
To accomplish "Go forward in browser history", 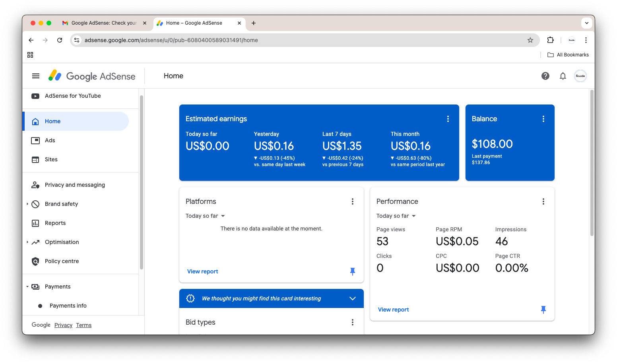I will 45,40.
